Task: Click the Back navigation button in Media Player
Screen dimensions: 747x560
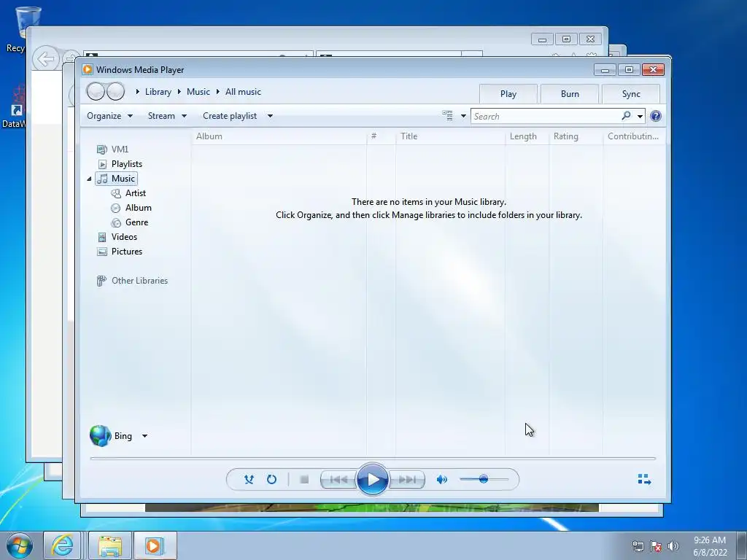Action: pos(96,91)
